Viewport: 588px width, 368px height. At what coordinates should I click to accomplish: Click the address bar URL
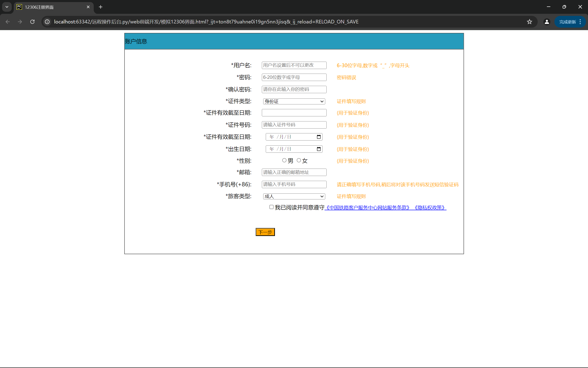point(206,22)
